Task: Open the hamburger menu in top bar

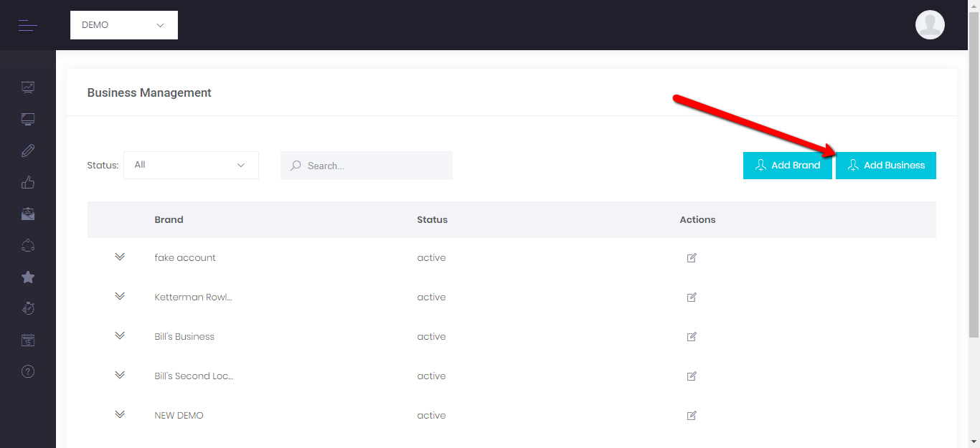Action: [x=28, y=26]
